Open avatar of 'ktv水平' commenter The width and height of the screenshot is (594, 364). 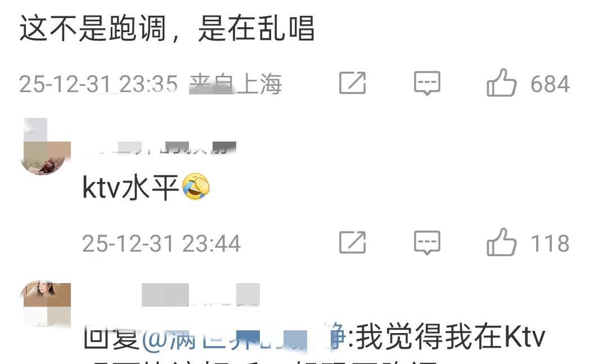(46, 147)
